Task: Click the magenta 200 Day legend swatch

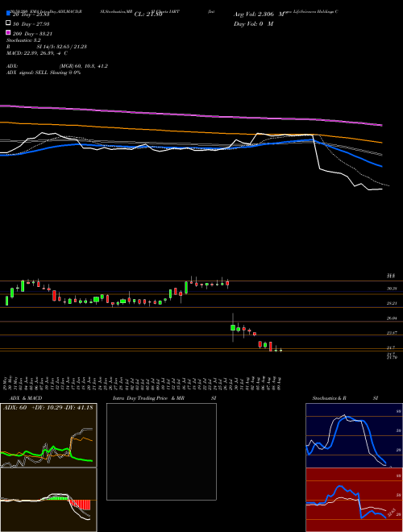Action: coord(8,32)
